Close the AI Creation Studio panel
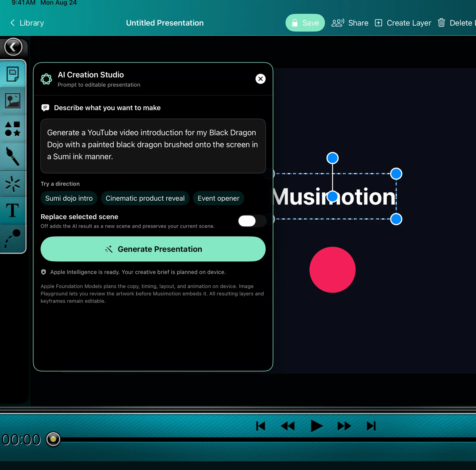Viewport: 476px width, 470px height. click(261, 79)
